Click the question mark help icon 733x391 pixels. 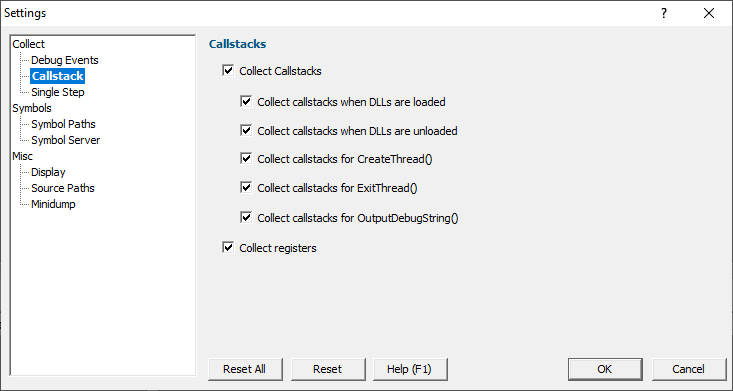pyautogui.click(x=663, y=13)
